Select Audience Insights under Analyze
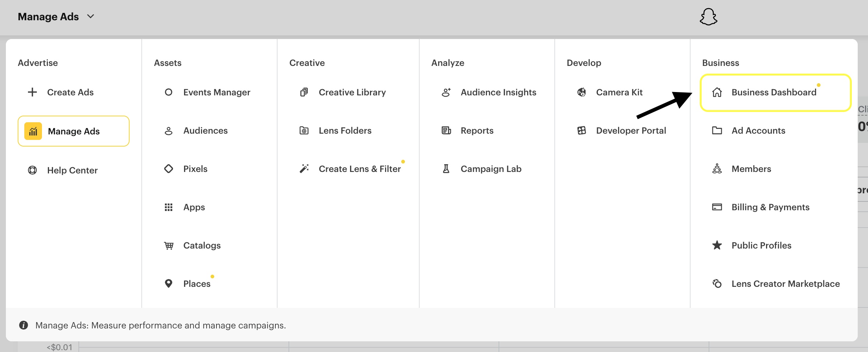The width and height of the screenshot is (868, 352). tap(498, 92)
